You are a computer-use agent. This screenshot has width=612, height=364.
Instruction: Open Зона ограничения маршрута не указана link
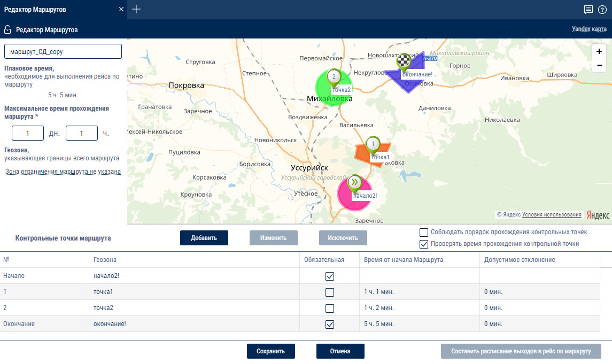[63, 172]
